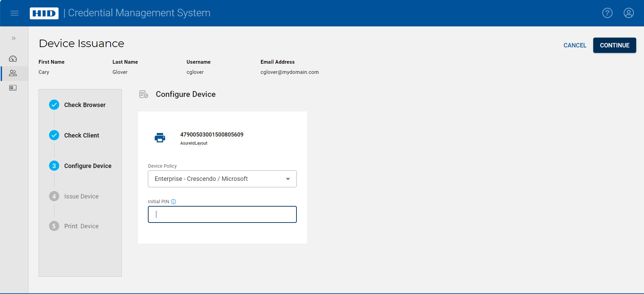Image resolution: width=644 pixels, height=294 pixels.
Task: Select the Print Device step label
Action: click(x=82, y=226)
